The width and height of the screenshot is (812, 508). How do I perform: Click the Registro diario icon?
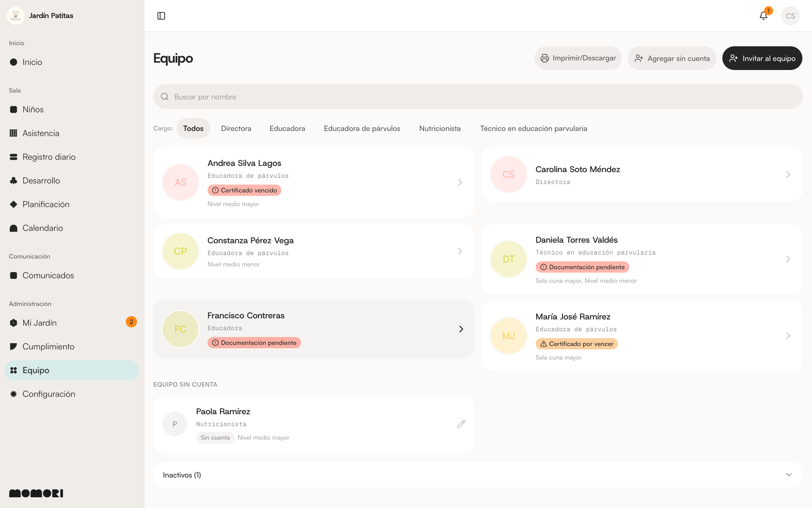14,157
